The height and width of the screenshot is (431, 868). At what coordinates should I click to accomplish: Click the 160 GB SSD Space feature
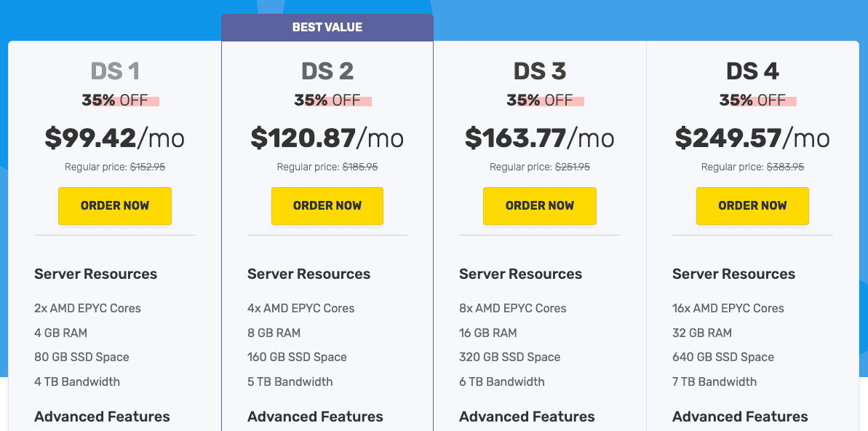pyautogui.click(x=297, y=357)
